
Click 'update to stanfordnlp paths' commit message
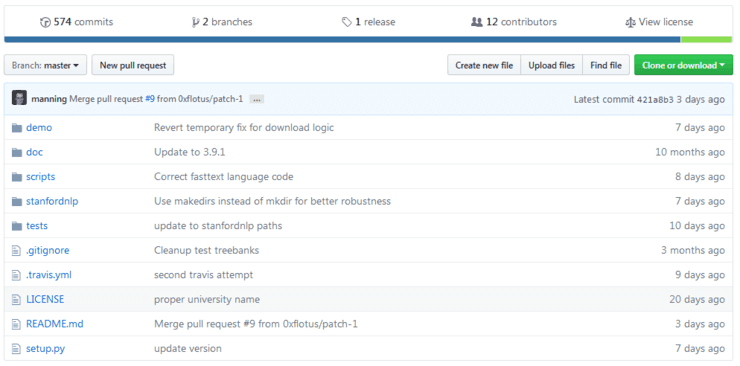pos(218,226)
